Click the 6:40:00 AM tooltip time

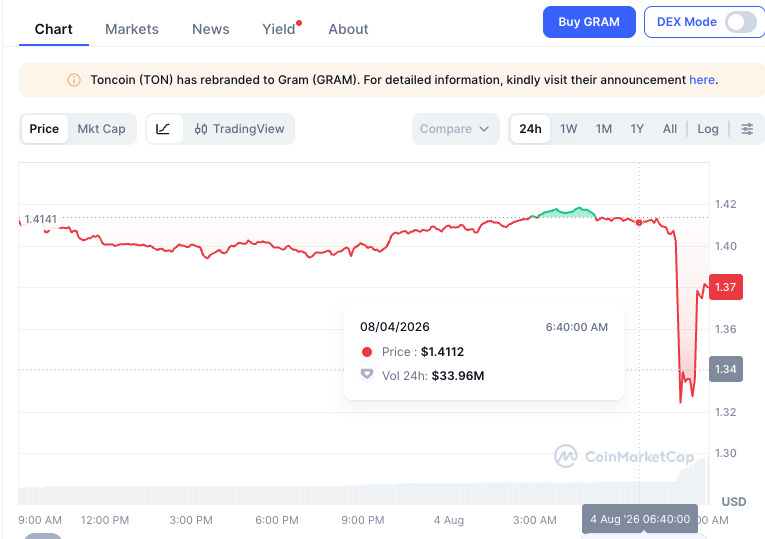pos(577,327)
